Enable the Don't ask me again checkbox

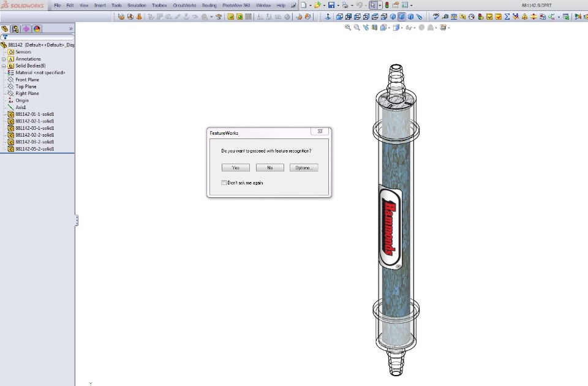224,183
